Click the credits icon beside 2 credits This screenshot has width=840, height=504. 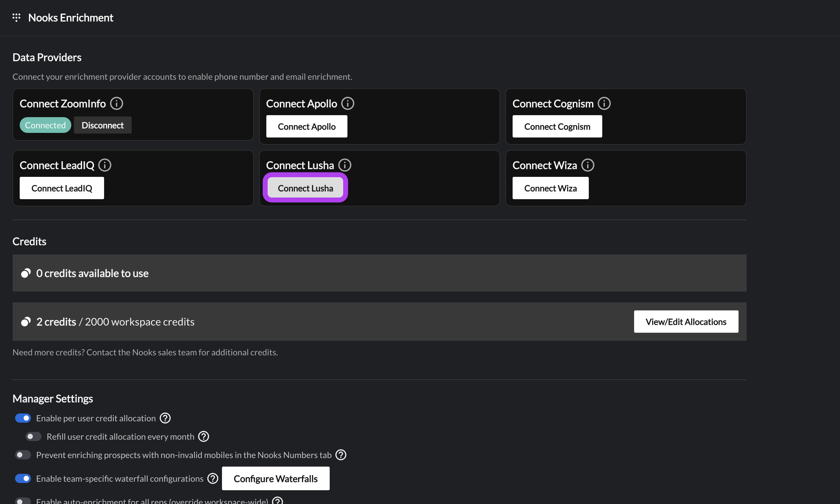point(26,322)
